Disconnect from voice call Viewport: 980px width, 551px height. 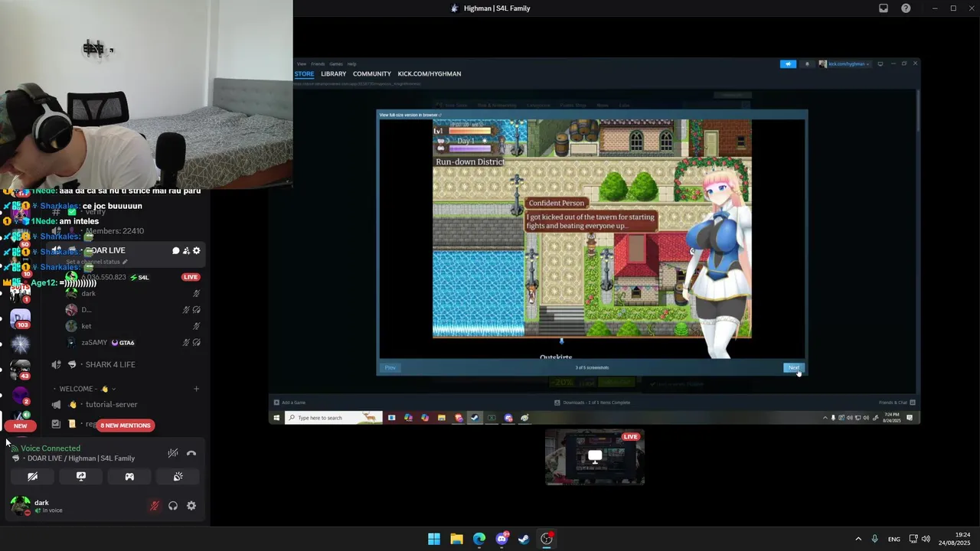(x=191, y=453)
